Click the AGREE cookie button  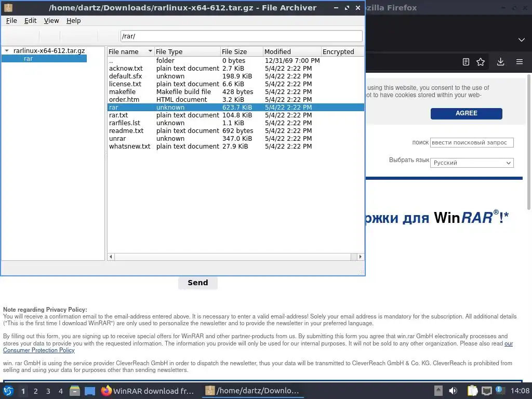click(x=466, y=113)
